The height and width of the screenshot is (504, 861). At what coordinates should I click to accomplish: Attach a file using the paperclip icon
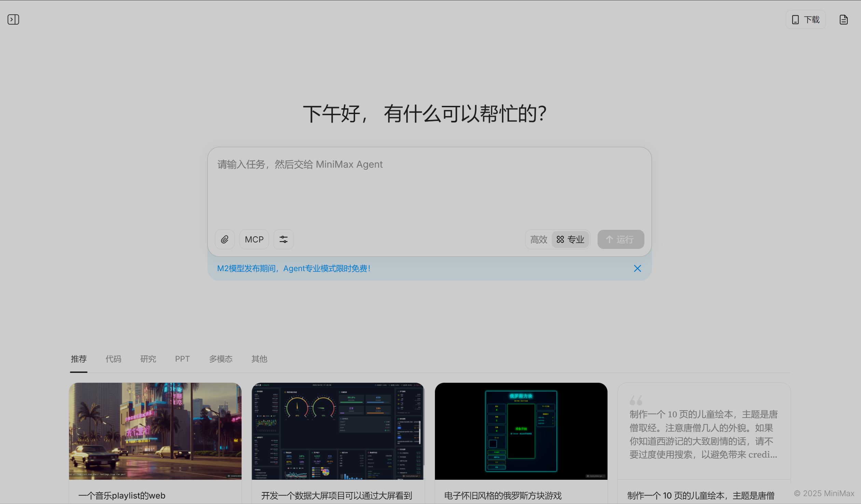(x=224, y=239)
